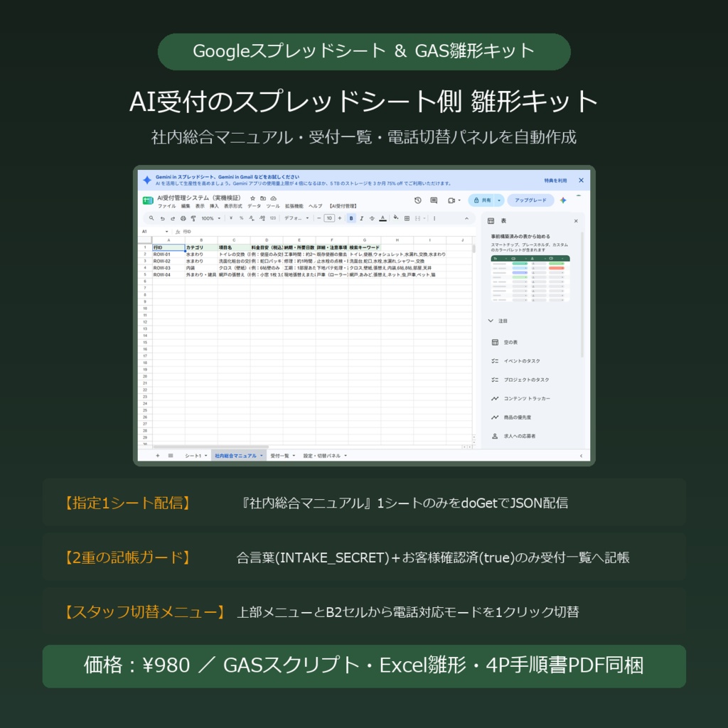Screen dimensions: 728x728
Task: Open the 拡張機能 menu
Action: tap(294, 206)
